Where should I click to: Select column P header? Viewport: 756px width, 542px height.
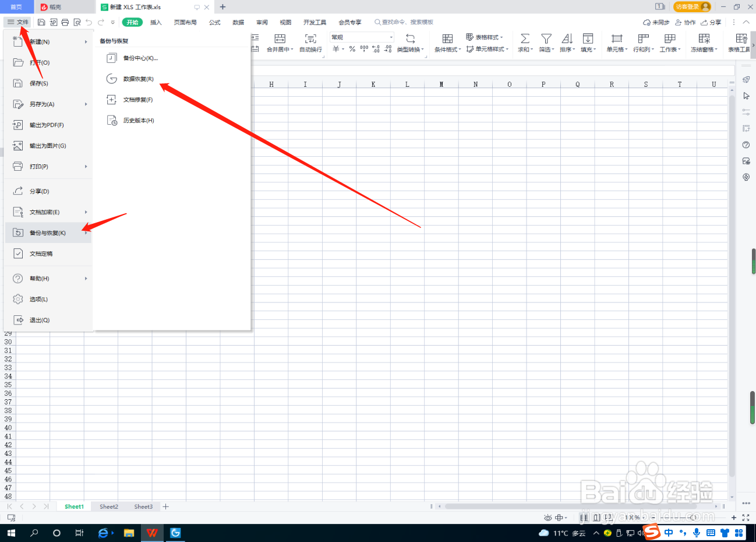(x=543, y=85)
